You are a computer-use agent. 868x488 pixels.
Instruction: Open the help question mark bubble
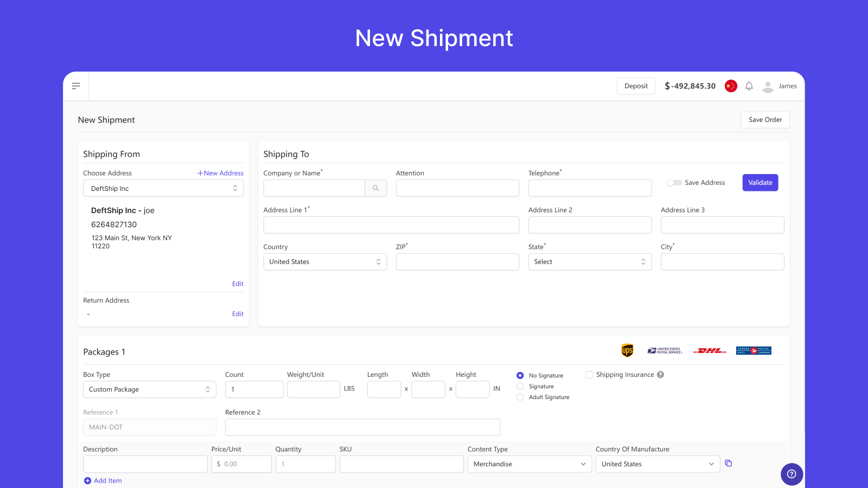pyautogui.click(x=792, y=474)
